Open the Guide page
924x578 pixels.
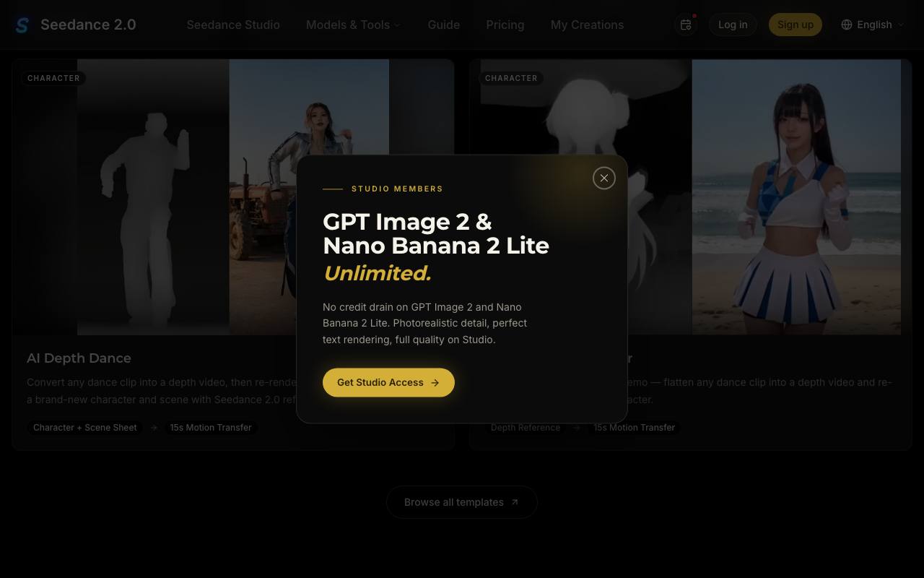pyautogui.click(x=444, y=25)
